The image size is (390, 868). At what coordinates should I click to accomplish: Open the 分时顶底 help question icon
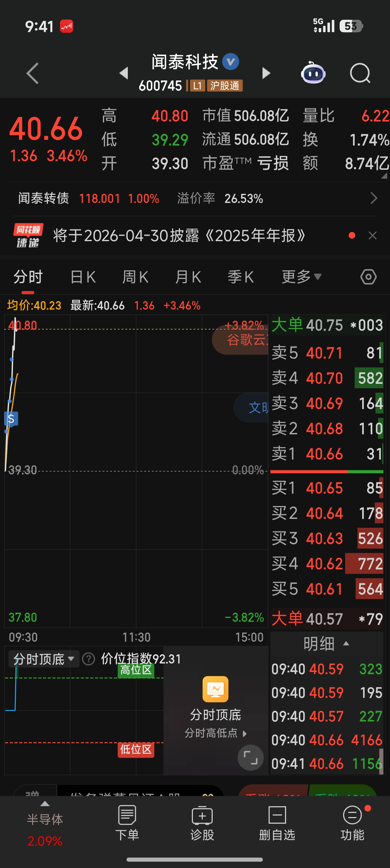[89, 659]
